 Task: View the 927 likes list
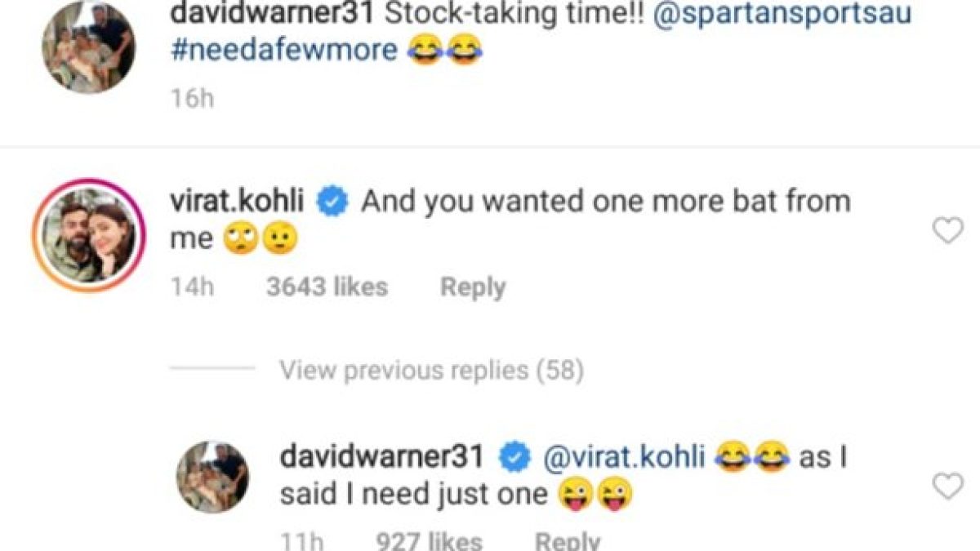(x=429, y=541)
